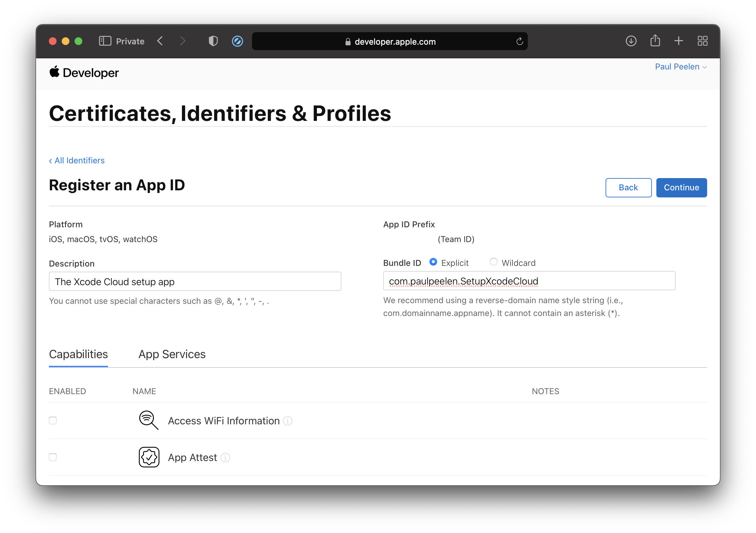Minimize the window with yellow button
Viewport: 756px width, 533px height.
tap(66, 41)
